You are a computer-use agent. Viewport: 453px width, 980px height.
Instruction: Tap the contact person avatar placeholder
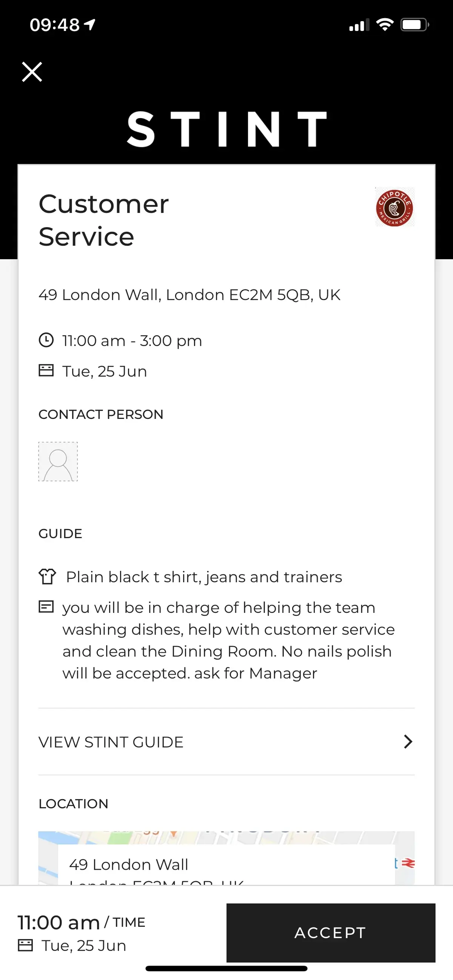[x=58, y=462]
